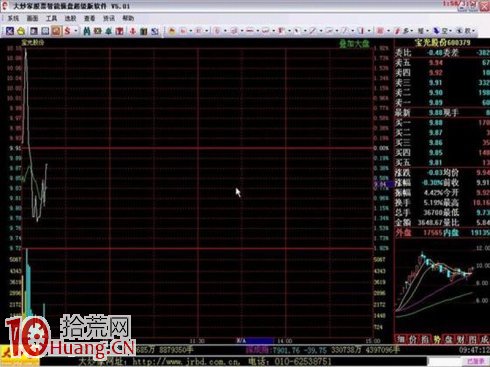This screenshot has width=490, height=367.
Task: Click the light blue panel toolbar icon
Action: pyautogui.click(x=45, y=31)
